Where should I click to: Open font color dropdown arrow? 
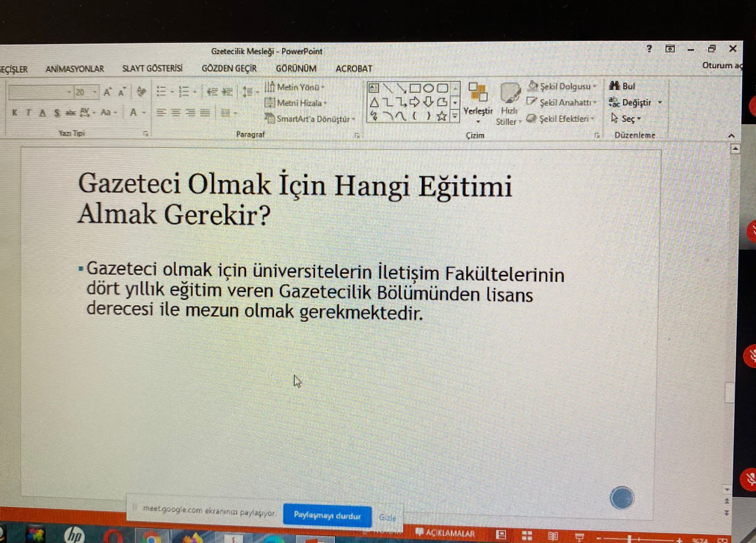(x=144, y=112)
